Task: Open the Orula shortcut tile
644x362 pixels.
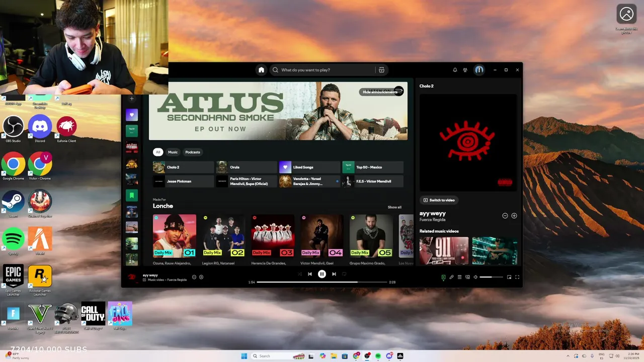Action: pyautogui.click(x=247, y=167)
